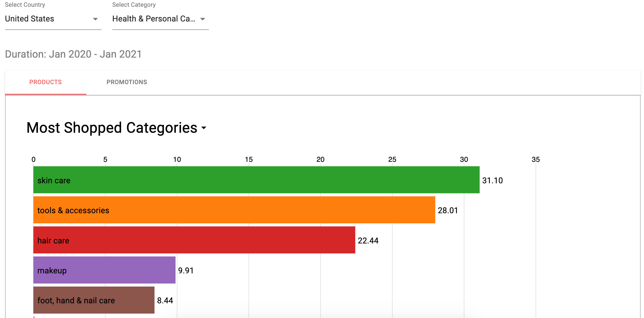Screen dimensions: 644x318
Task: Click the 31.10 value label
Action: [492, 180]
